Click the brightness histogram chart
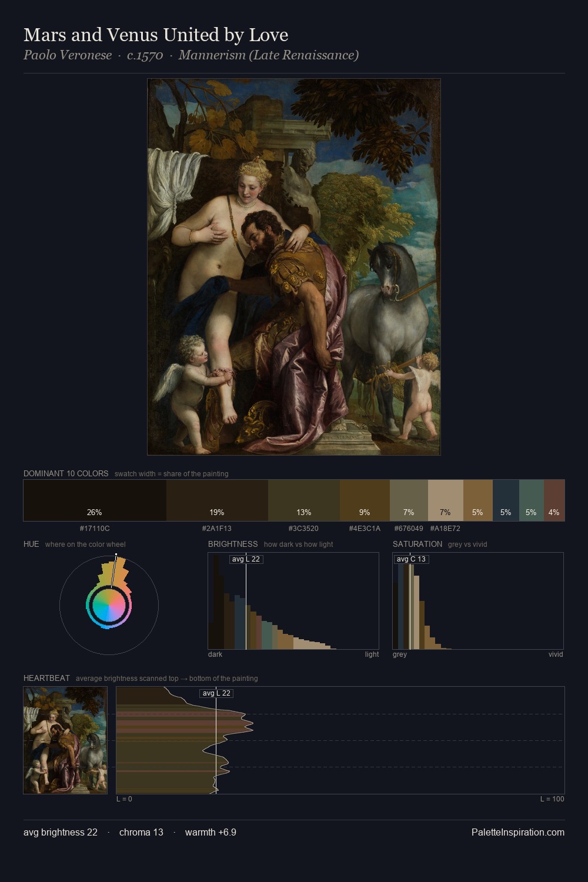The height and width of the screenshot is (882, 588). (293, 601)
